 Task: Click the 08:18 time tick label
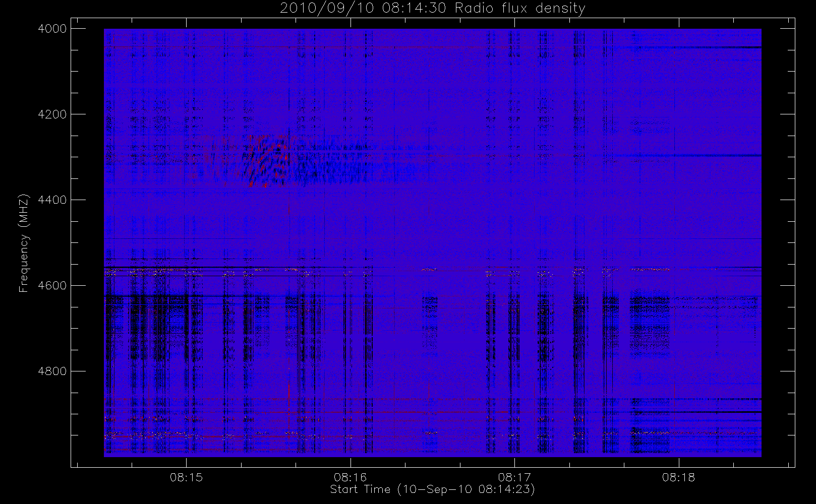tap(679, 477)
